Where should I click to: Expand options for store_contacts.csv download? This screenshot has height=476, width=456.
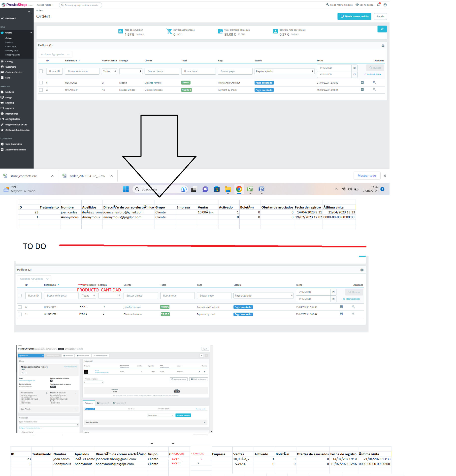click(x=52, y=176)
